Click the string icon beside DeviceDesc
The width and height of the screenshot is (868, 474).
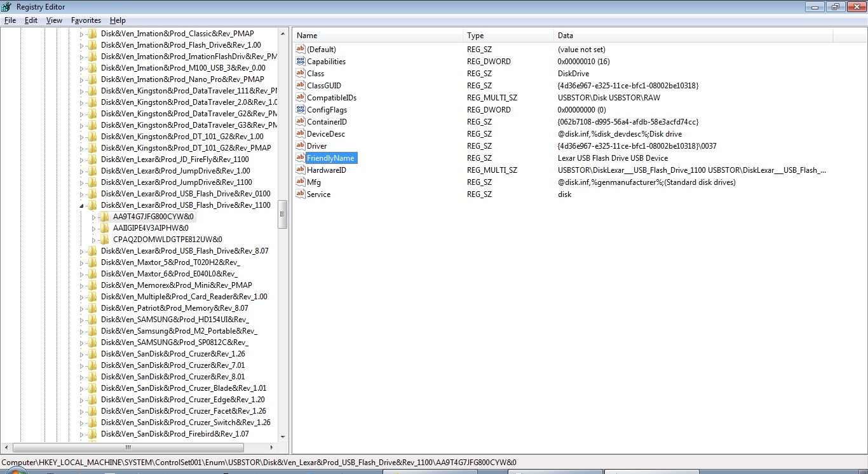pyautogui.click(x=301, y=134)
